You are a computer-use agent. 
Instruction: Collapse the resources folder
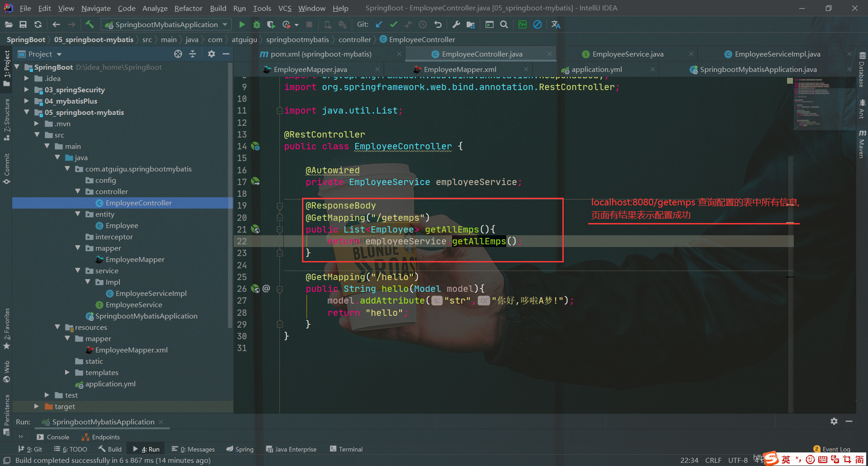[57, 327]
